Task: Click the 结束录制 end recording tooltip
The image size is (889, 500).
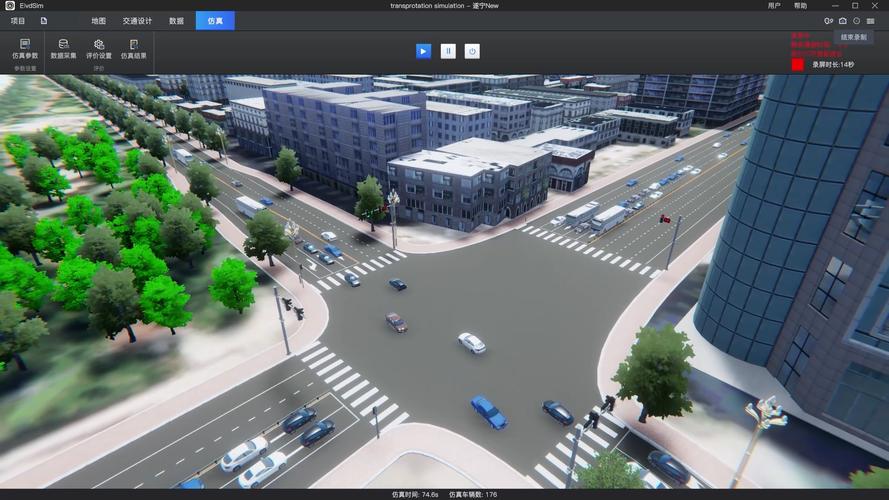Action: tap(853, 37)
